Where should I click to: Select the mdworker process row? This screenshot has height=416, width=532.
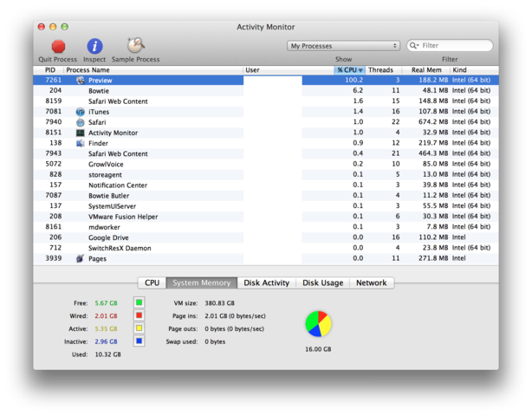[x=266, y=227]
